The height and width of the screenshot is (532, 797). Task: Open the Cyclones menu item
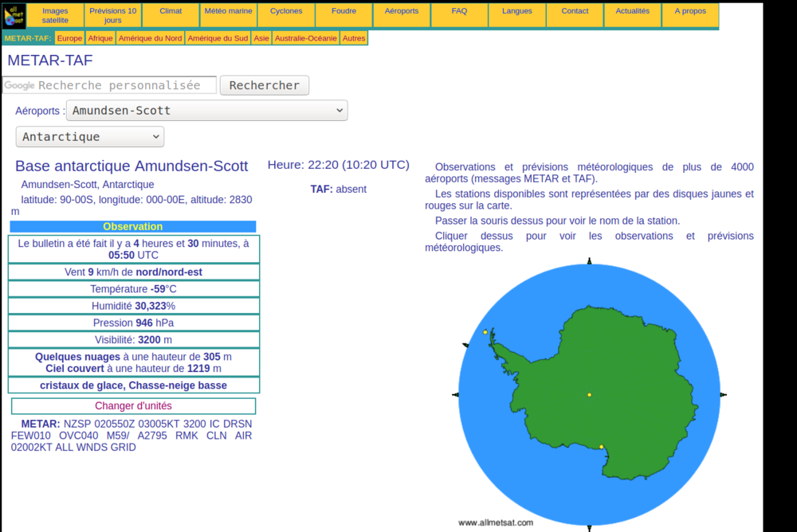[286, 11]
